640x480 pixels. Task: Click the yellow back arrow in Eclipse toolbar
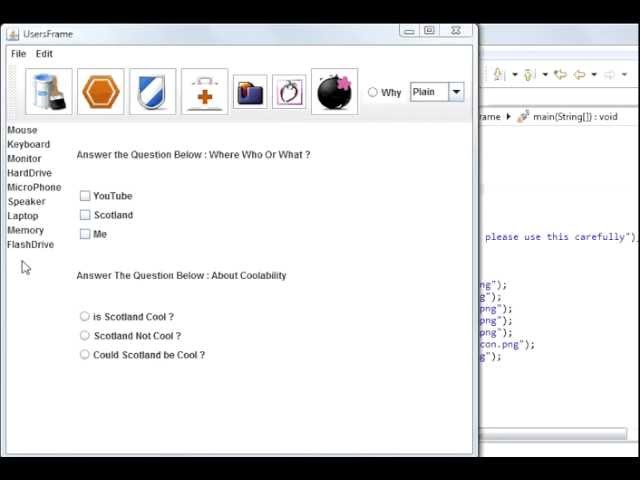(x=579, y=74)
